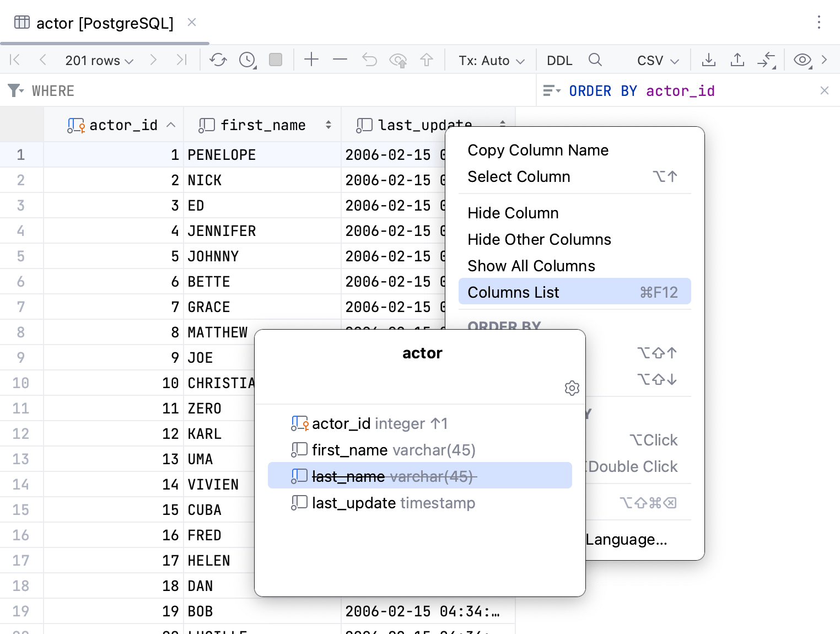Click into the WHERE filter field
Image resolution: width=840 pixels, height=634 pixels.
point(276,90)
